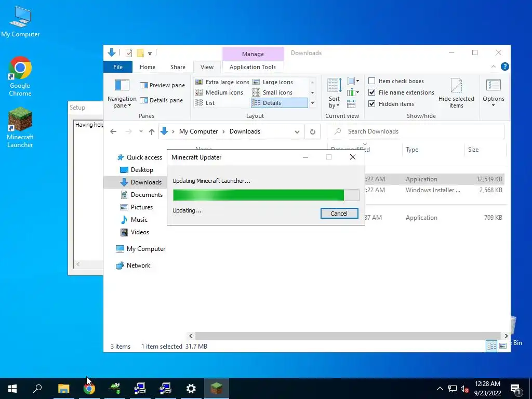This screenshot has width=532, height=399.
Task: Open Group by dropdown icon
Action: click(353, 81)
